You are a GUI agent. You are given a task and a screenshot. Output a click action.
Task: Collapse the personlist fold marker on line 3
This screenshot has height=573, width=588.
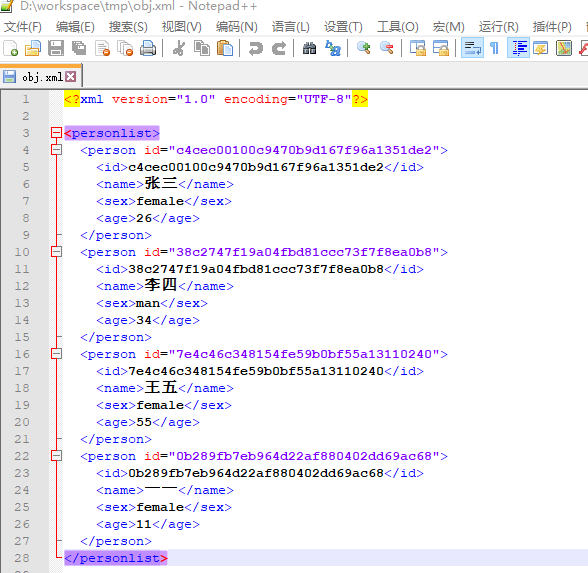click(56, 133)
